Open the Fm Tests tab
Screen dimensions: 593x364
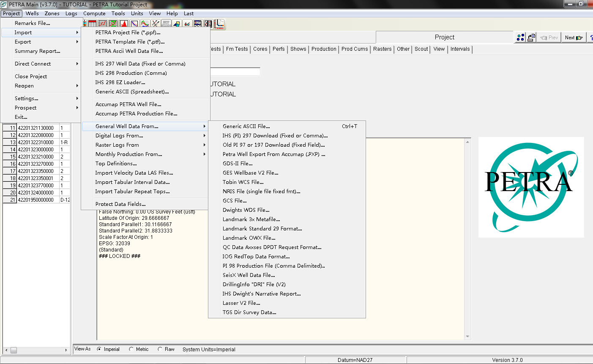click(237, 49)
